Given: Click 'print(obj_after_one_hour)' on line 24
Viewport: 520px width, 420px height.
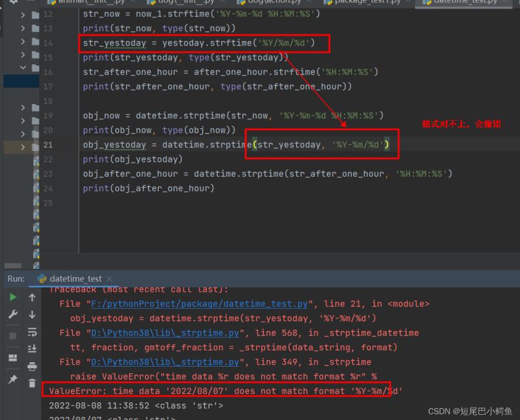Looking at the screenshot, I should [x=149, y=189].
